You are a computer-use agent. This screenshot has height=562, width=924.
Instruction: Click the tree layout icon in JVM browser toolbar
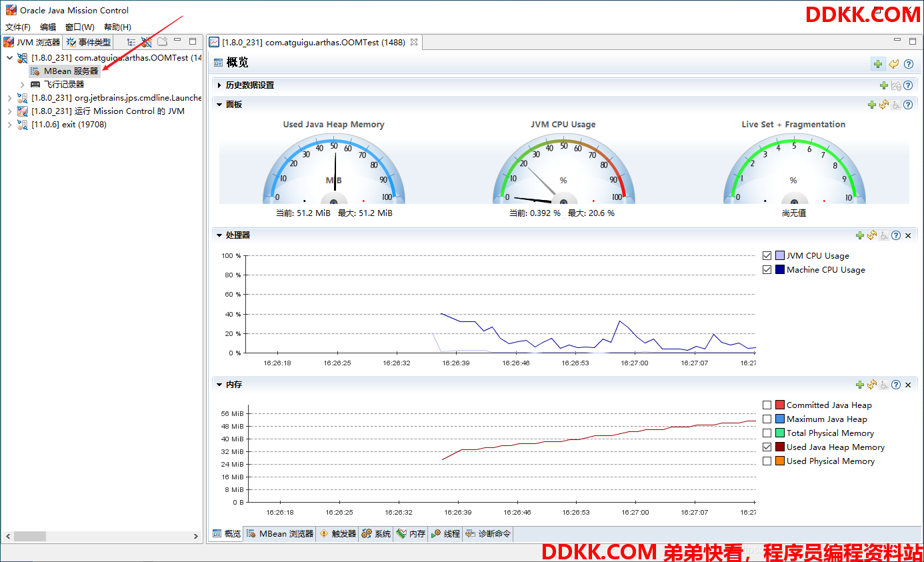(131, 41)
